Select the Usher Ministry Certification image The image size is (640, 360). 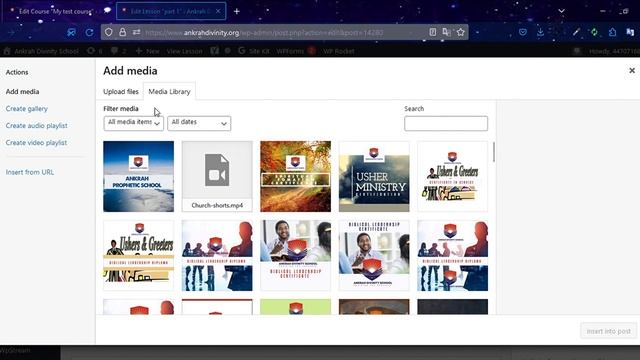[374, 176]
